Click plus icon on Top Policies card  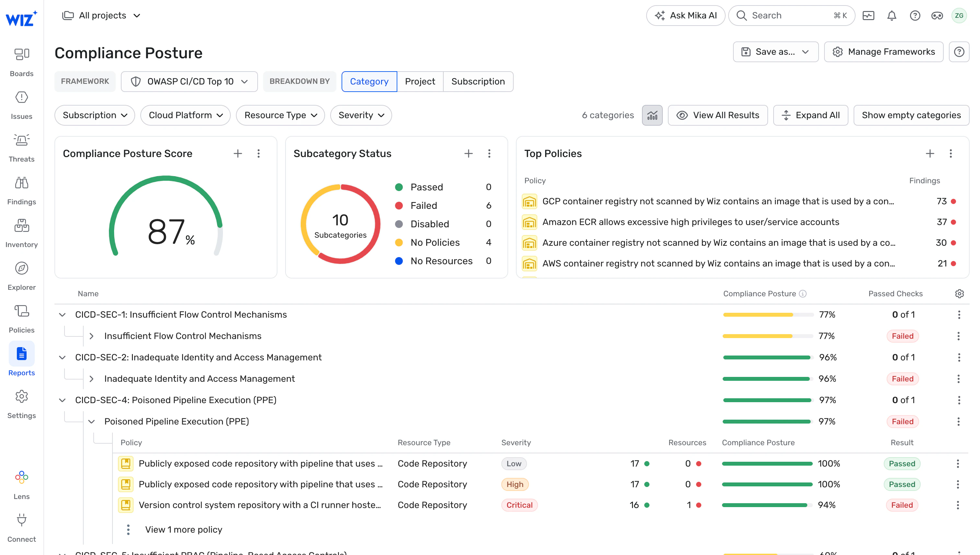click(x=930, y=153)
